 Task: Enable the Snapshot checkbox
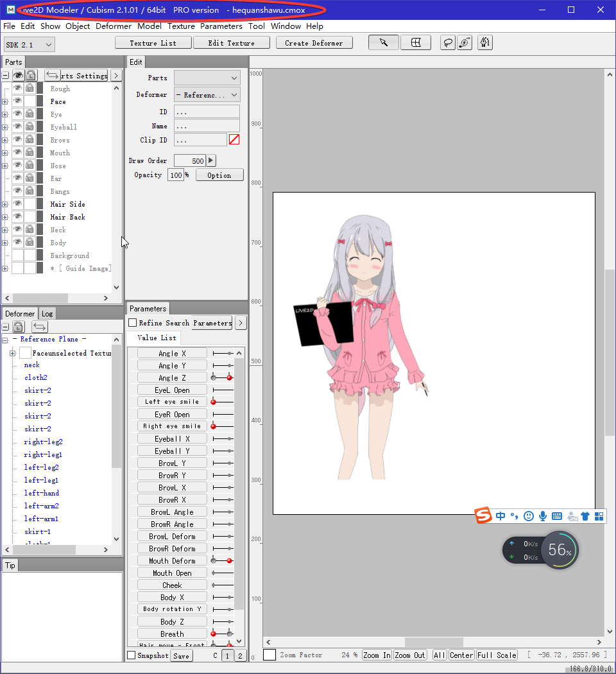132,655
